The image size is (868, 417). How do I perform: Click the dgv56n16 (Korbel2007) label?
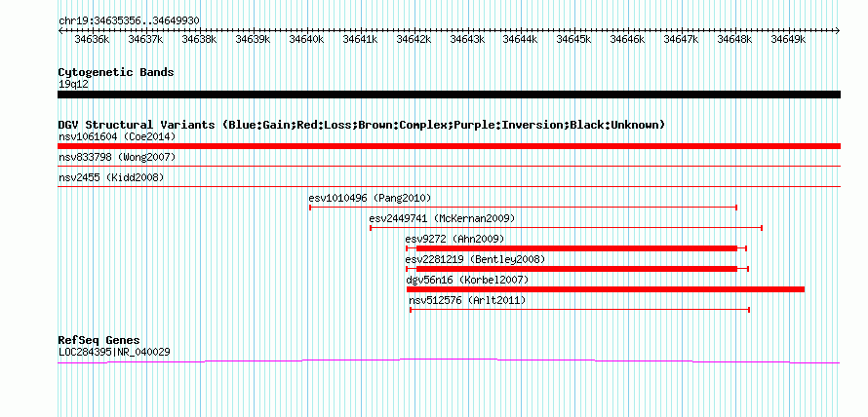467,281
